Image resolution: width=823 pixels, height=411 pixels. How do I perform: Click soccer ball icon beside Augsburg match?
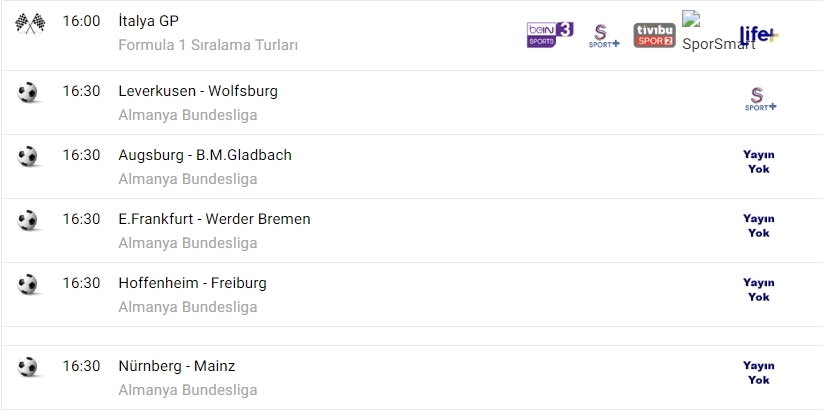point(27,156)
